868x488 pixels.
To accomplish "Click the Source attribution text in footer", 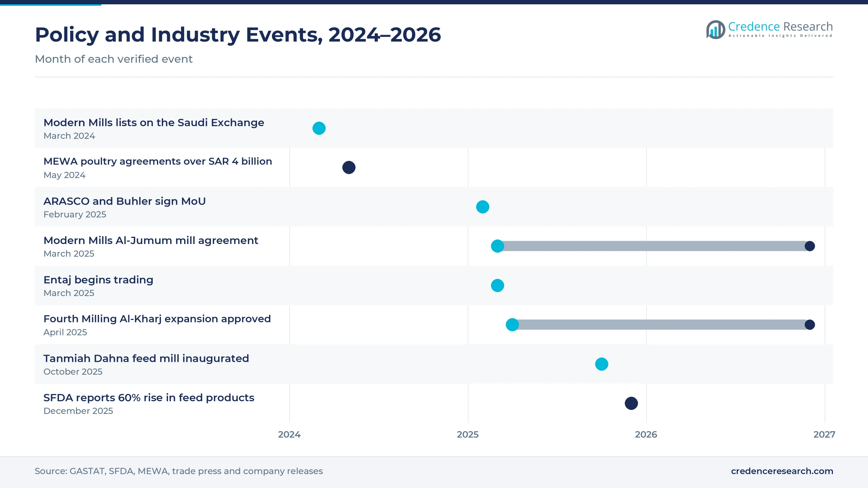I will tap(179, 471).
